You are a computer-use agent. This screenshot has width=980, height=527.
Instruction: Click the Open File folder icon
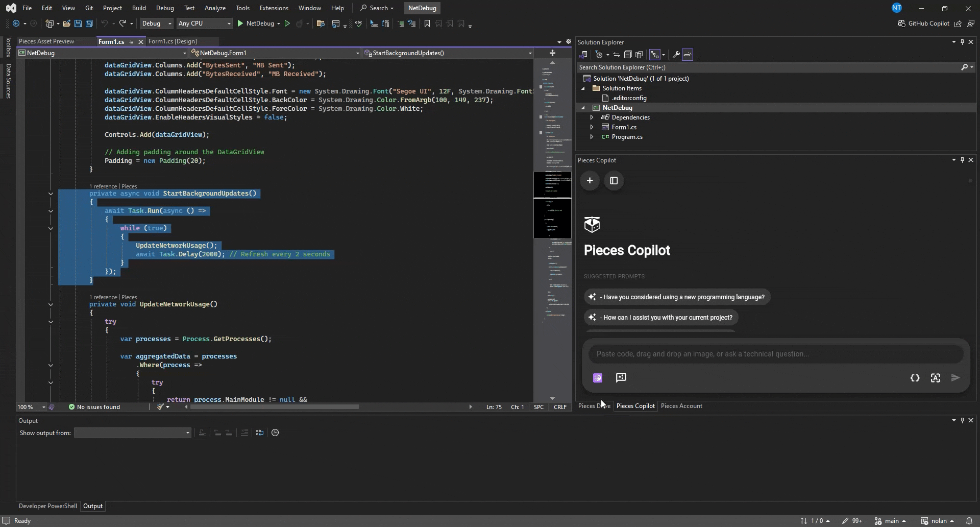point(67,23)
